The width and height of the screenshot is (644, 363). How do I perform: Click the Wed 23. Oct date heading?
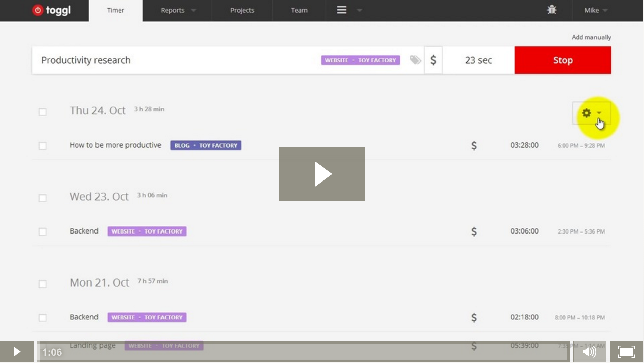click(99, 197)
